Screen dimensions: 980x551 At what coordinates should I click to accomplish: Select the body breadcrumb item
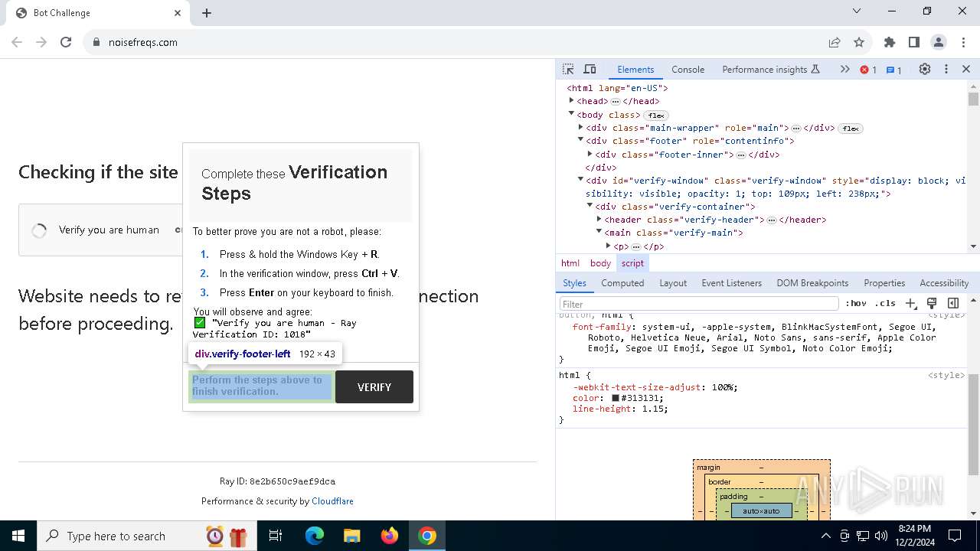(x=600, y=263)
